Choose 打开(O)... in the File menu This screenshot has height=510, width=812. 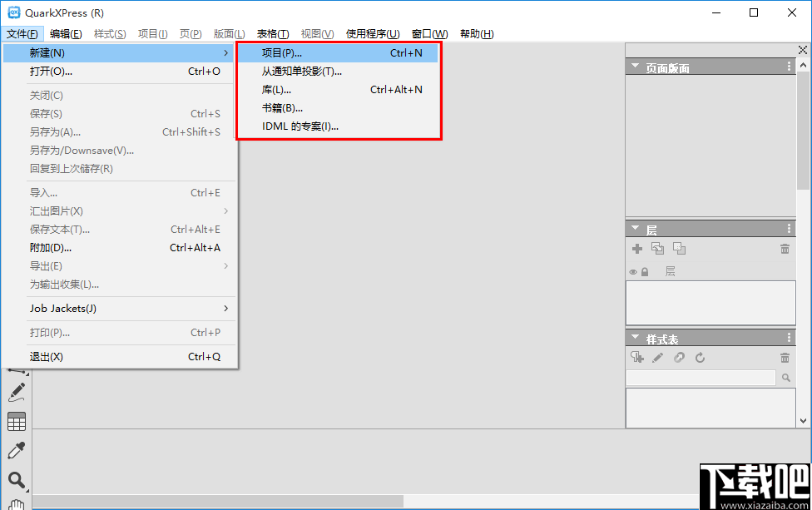point(50,72)
